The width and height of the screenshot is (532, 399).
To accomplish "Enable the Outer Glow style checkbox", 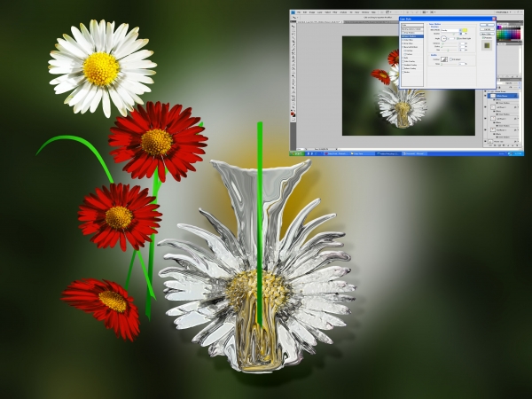I will [x=403, y=40].
